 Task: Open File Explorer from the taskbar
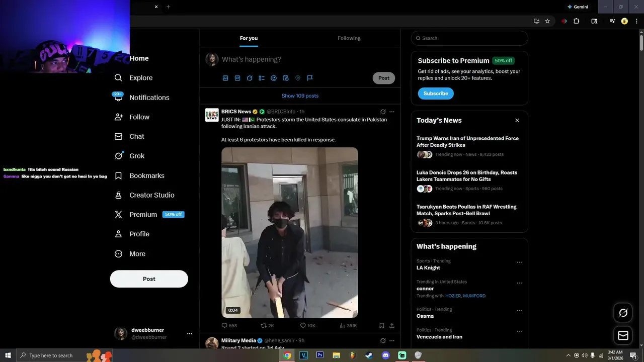(x=336, y=355)
